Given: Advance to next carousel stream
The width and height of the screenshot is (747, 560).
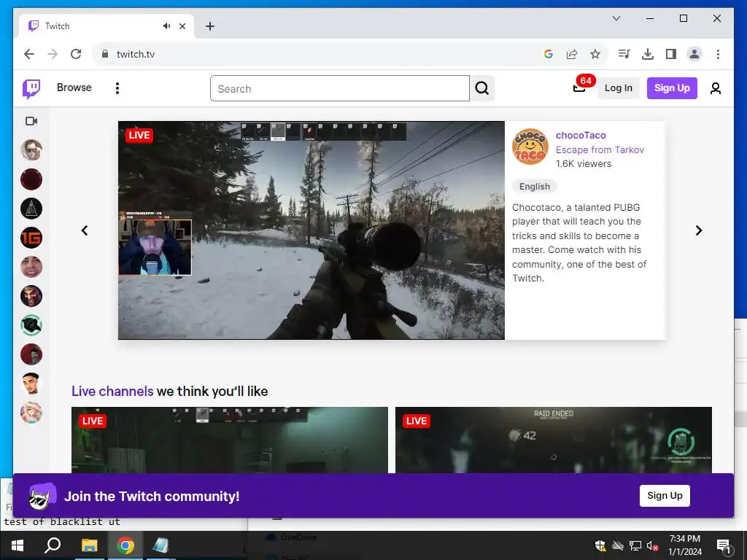Looking at the screenshot, I should (x=698, y=230).
